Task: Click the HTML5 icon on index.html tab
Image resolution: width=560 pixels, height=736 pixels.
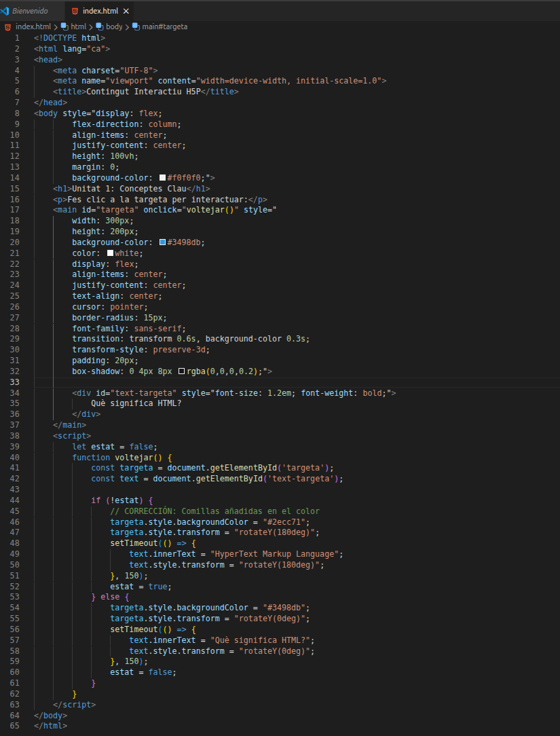Action: (x=75, y=11)
